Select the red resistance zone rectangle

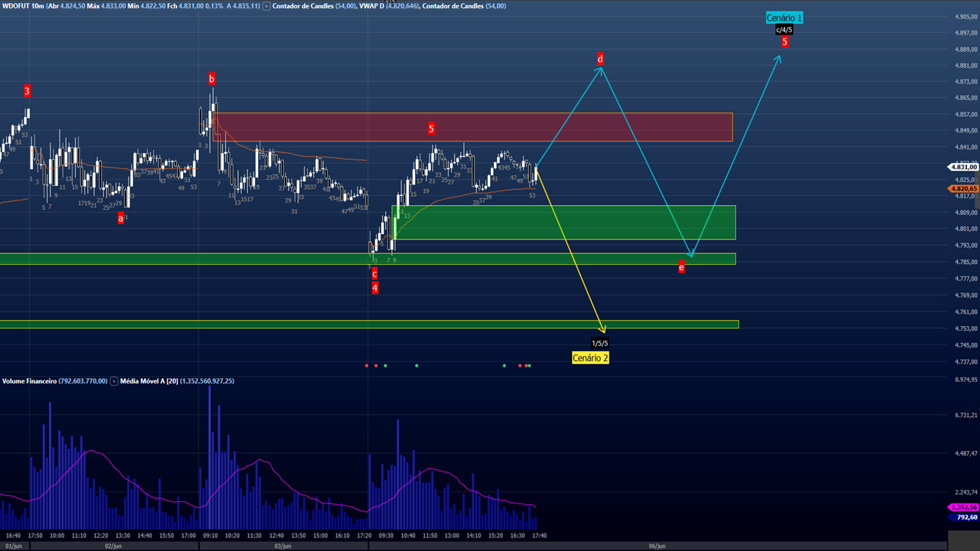pyautogui.click(x=472, y=127)
